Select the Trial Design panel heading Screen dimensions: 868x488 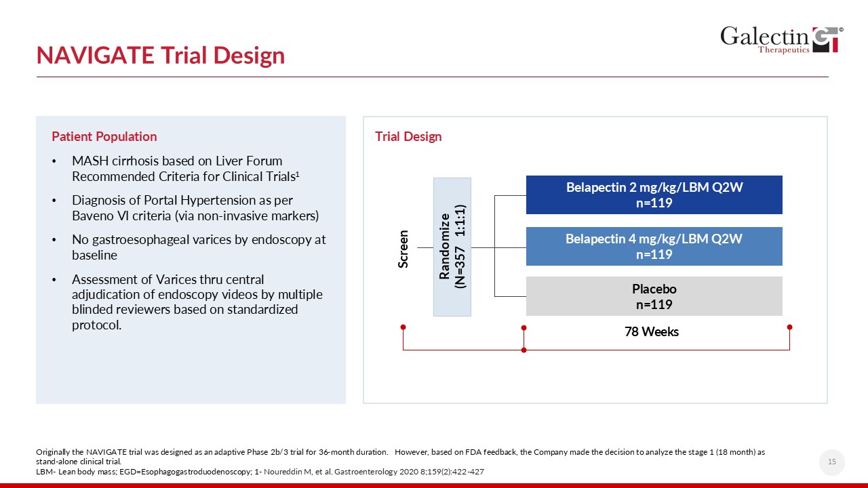pyautogui.click(x=408, y=136)
